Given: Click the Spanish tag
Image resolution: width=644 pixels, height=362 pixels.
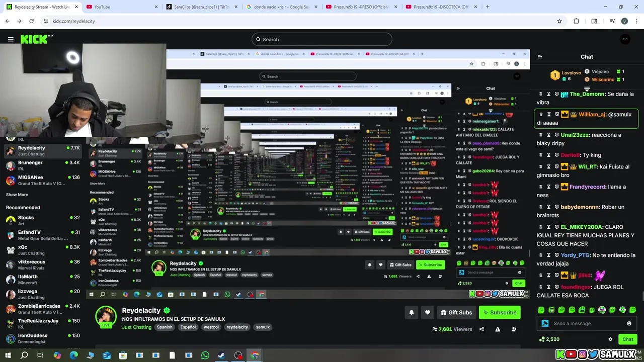Looking at the screenshot, I should coord(165,327).
